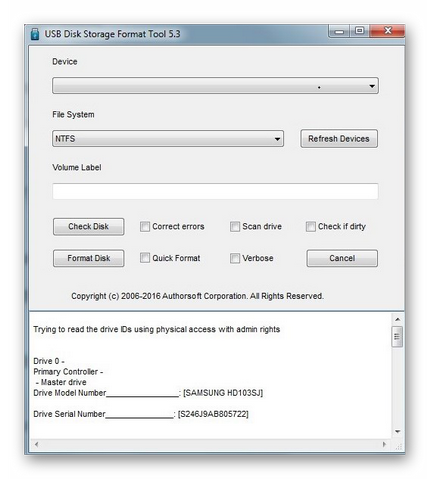This screenshot has width=434, height=479.
Task: Click the USB lock icon in title bar
Action: [35, 34]
